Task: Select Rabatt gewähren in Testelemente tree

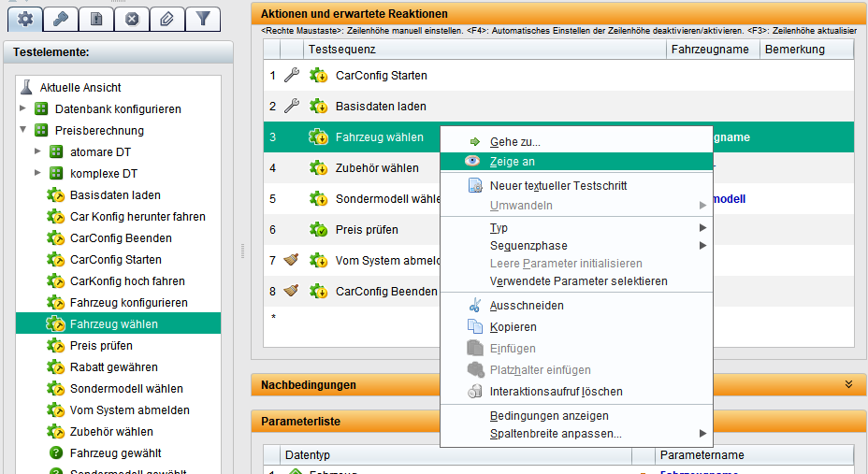Action: (x=113, y=367)
